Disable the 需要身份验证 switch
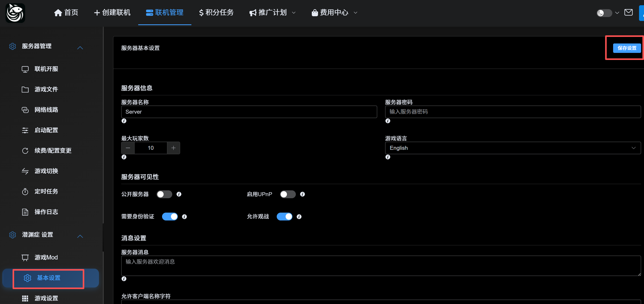 click(170, 217)
